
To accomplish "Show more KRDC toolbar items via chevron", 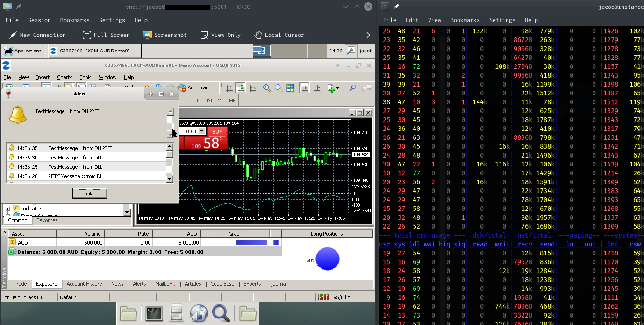I will (368, 35).
